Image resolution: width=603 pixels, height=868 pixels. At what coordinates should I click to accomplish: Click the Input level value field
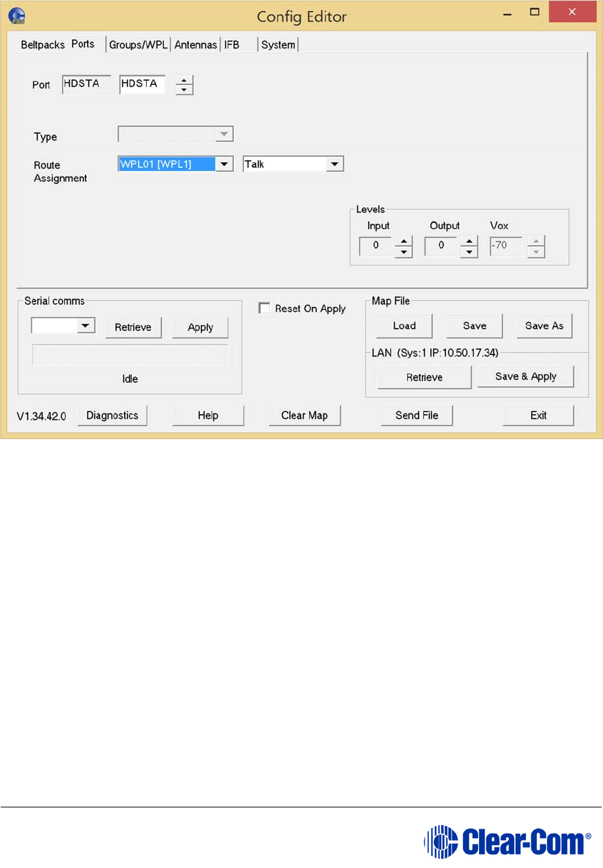tap(376, 246)
